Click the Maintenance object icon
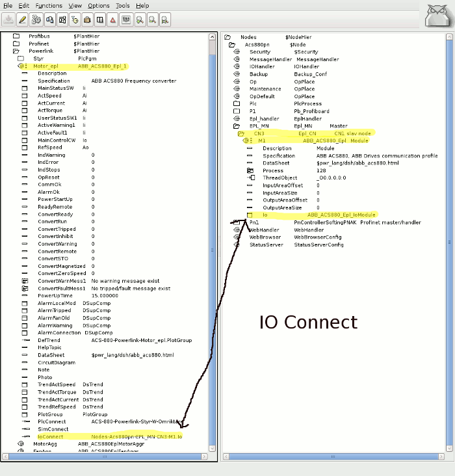The image size is (455, 476). (237, 88)
